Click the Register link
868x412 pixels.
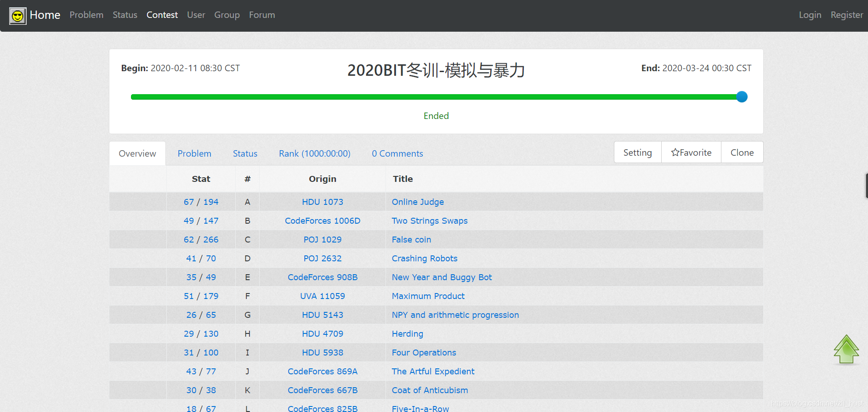click(x=847, y=15)
